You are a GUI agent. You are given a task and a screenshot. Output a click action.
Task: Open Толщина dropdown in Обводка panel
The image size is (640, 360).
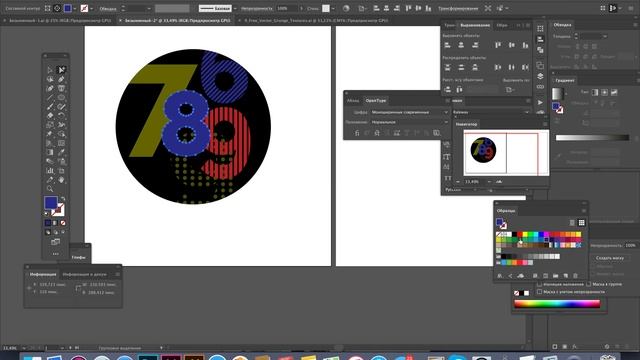[x=605, y=36]
